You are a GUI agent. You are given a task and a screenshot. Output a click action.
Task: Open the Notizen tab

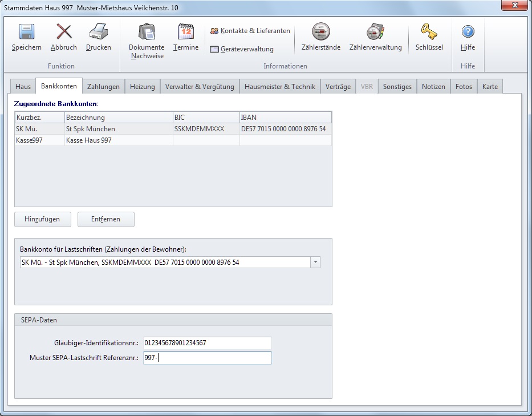[433, 87]
